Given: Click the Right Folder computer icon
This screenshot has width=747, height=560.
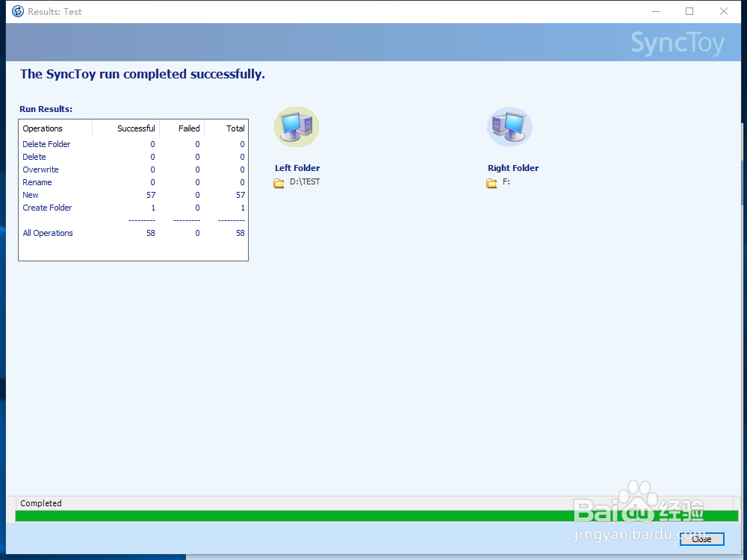Looking at the screenshot, I should click(509, 127).
